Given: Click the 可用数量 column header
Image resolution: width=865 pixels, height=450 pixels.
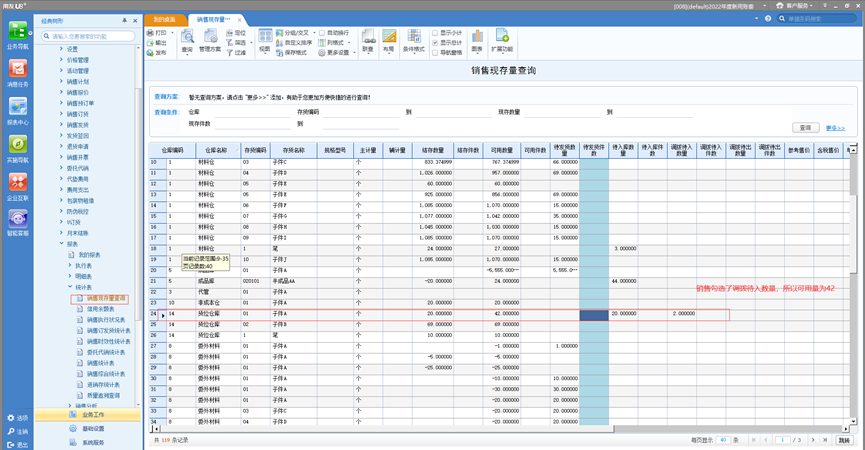Looking at the screenshot, I should pos(502,150).
